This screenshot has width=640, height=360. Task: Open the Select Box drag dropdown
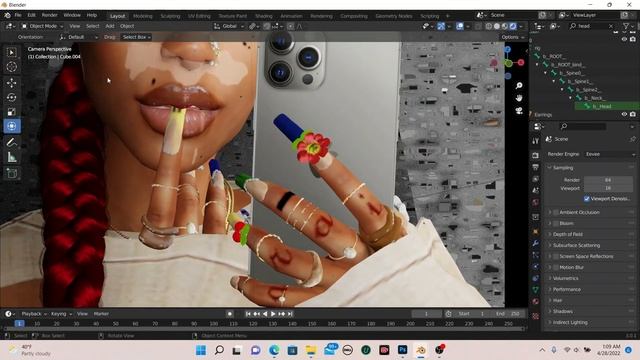click(x=136, y=37)
